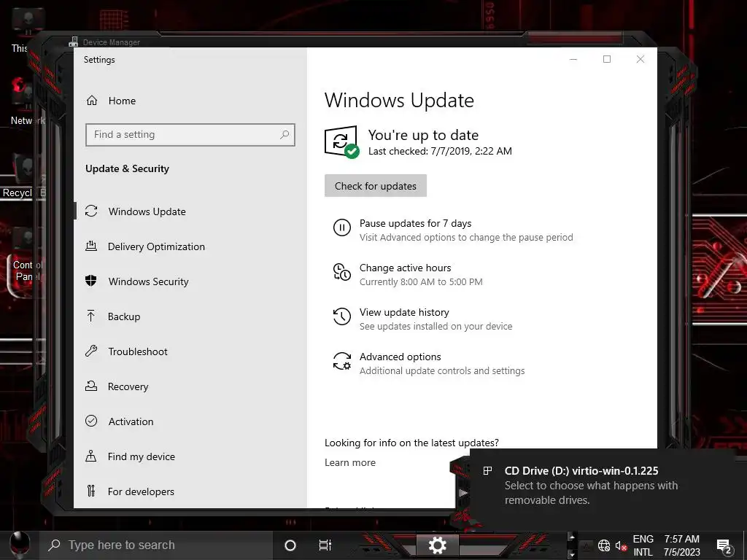This screenshot has width=747, height=560.
Task: Click Looking for info on the latest updates text
Action: (x=411, y=443)
